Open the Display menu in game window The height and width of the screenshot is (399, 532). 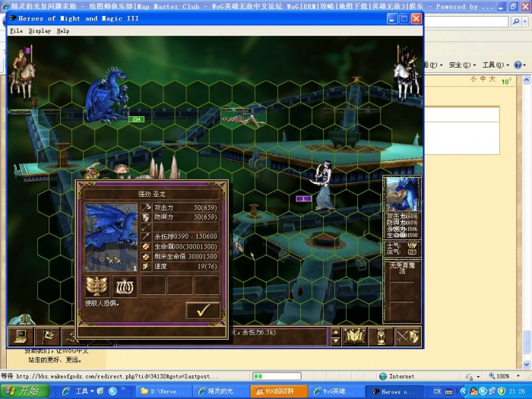pos(40,31)
